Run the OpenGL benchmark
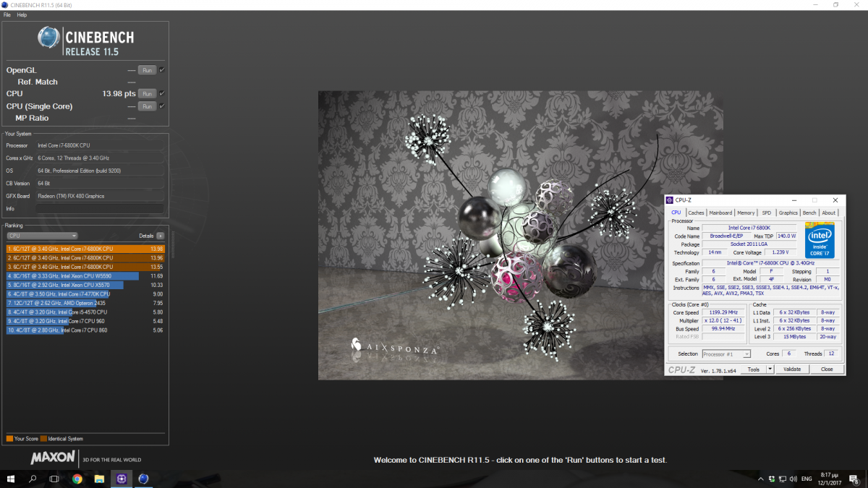This screenshot has width=868, height=488. 147,70
